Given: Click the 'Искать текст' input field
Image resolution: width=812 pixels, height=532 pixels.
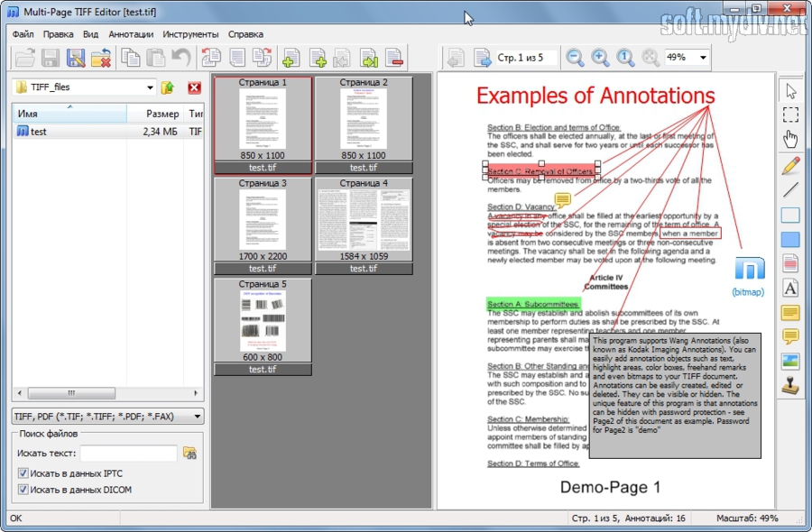Looking at the screenshot, I should (x=128, y=454).
